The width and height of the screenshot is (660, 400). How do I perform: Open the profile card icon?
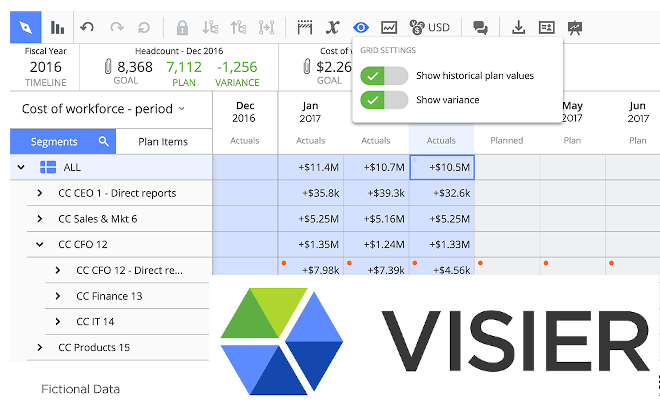click(546, 28)
